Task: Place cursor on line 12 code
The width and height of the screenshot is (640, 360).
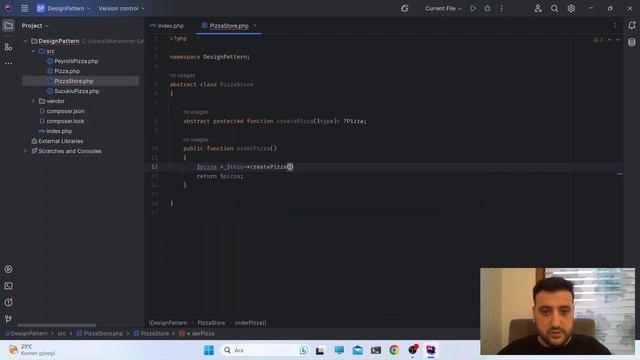Action: tap(244, 167)
